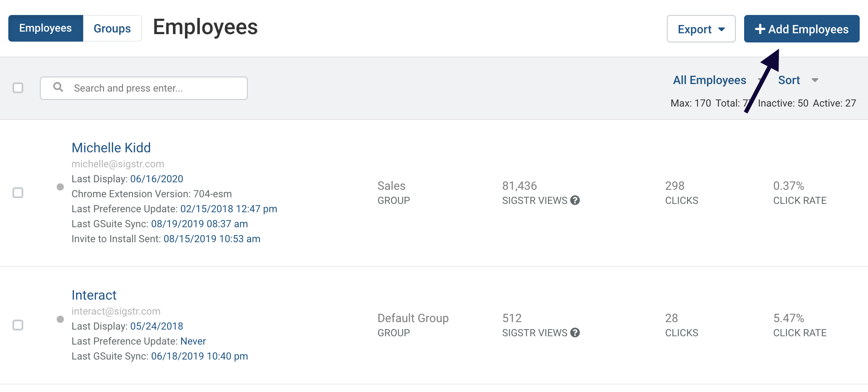Focus the Search and press enter field
Viewport: 868px width, 392px height.
coord(144,88)
